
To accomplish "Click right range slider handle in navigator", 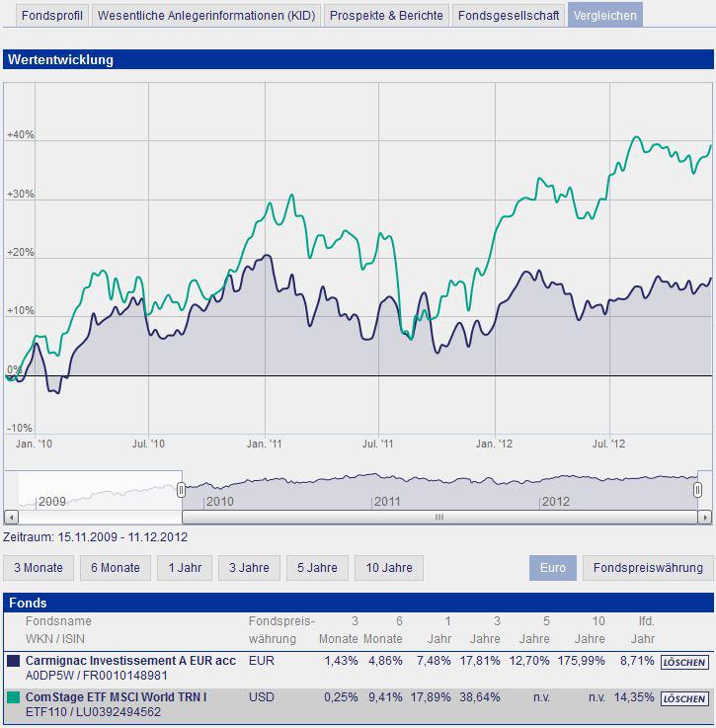I will pos(697,490).
